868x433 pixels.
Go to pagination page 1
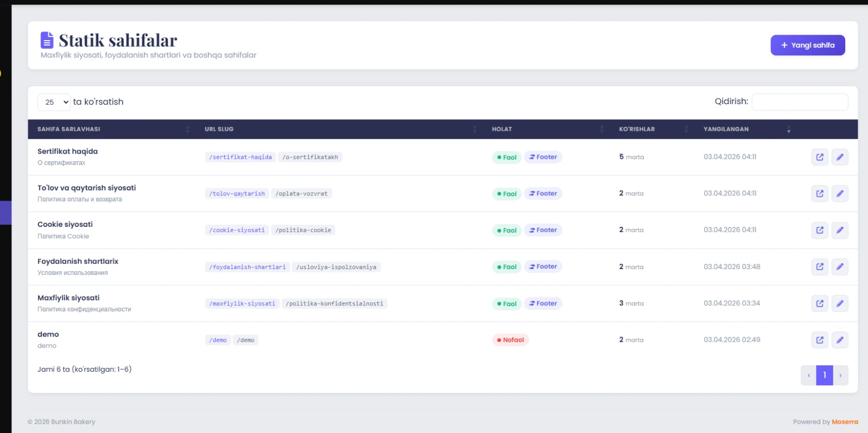pos(824,375)
